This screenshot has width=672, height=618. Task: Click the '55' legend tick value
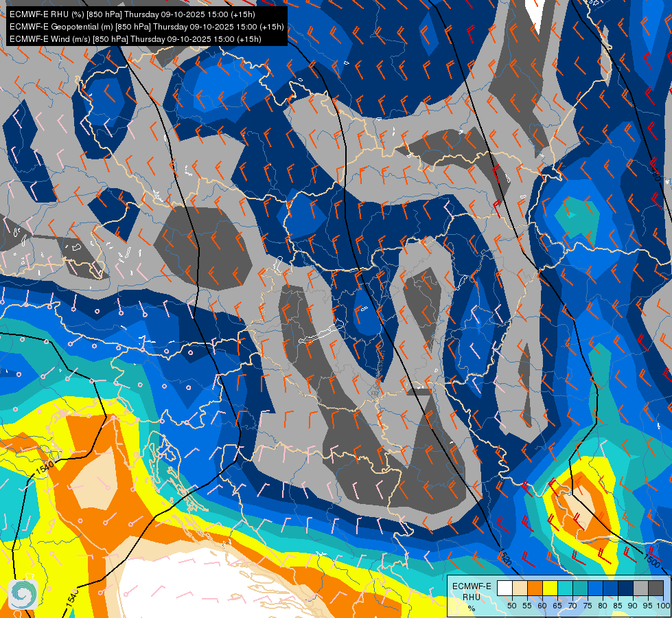pos(527,606)
